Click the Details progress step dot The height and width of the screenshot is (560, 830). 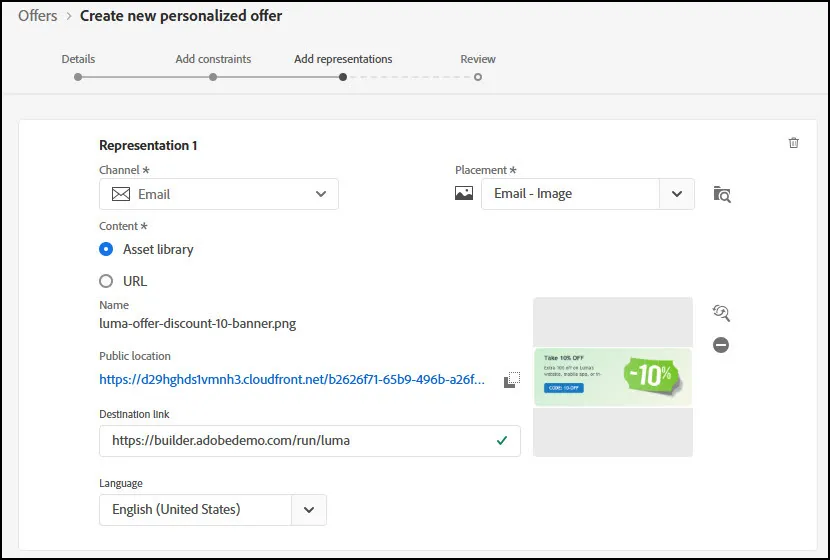(78, 77)
